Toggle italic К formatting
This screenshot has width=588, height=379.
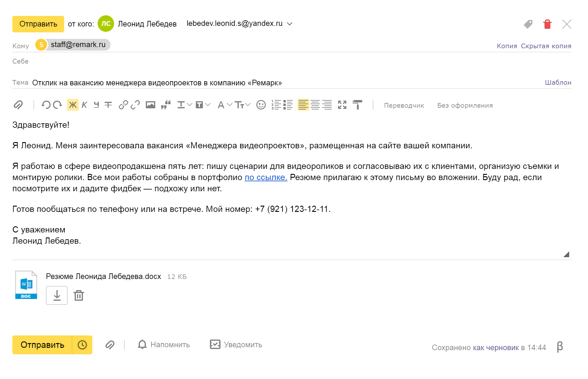(x=84, y=105)
